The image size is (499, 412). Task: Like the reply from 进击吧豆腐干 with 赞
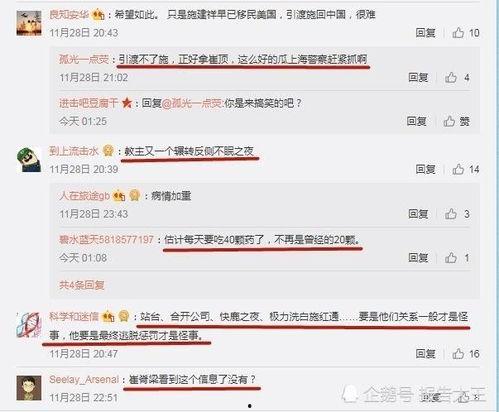click(x=449, y=121)
